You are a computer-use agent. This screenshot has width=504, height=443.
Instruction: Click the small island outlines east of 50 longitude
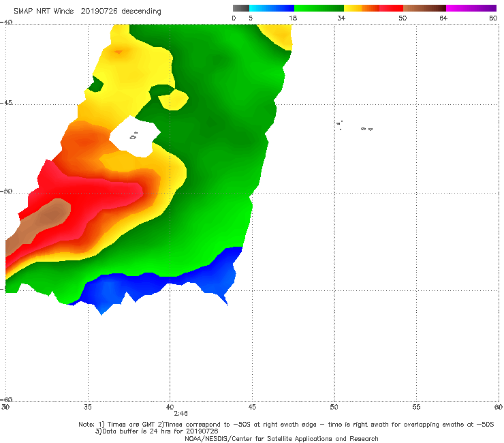coord(354,126)
